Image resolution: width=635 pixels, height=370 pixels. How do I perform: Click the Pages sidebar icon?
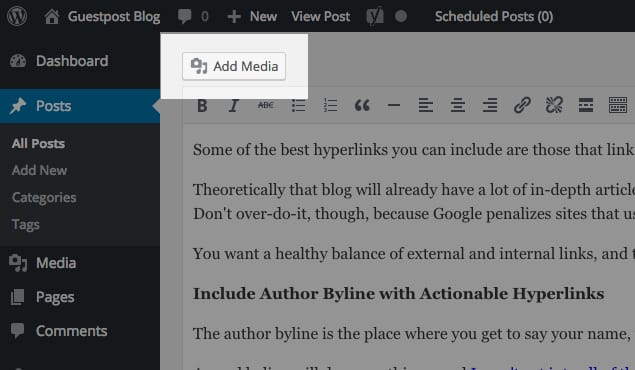click(x=17, y=297)
